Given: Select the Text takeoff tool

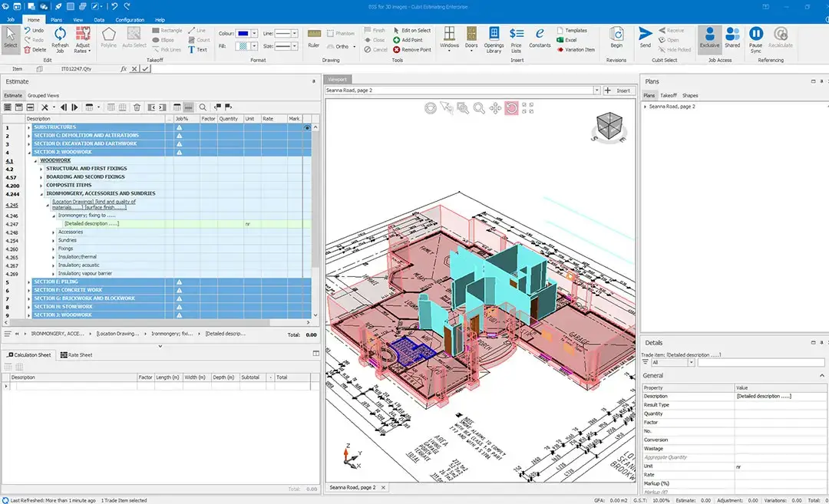Looking at the screenshot, I should [x=197, y=50].
